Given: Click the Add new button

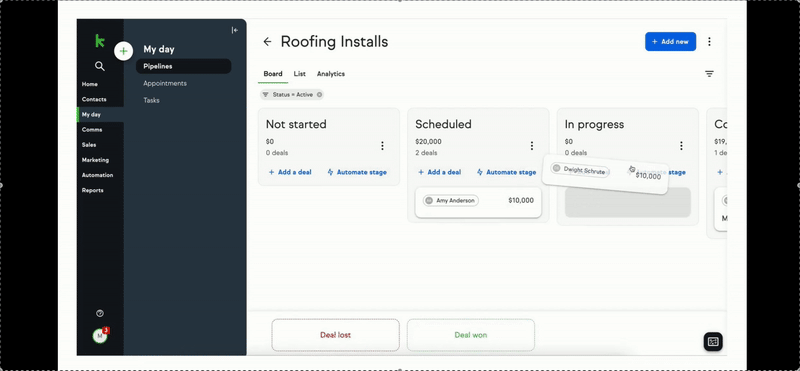Looking at the screenshot, I should [670, 42].
